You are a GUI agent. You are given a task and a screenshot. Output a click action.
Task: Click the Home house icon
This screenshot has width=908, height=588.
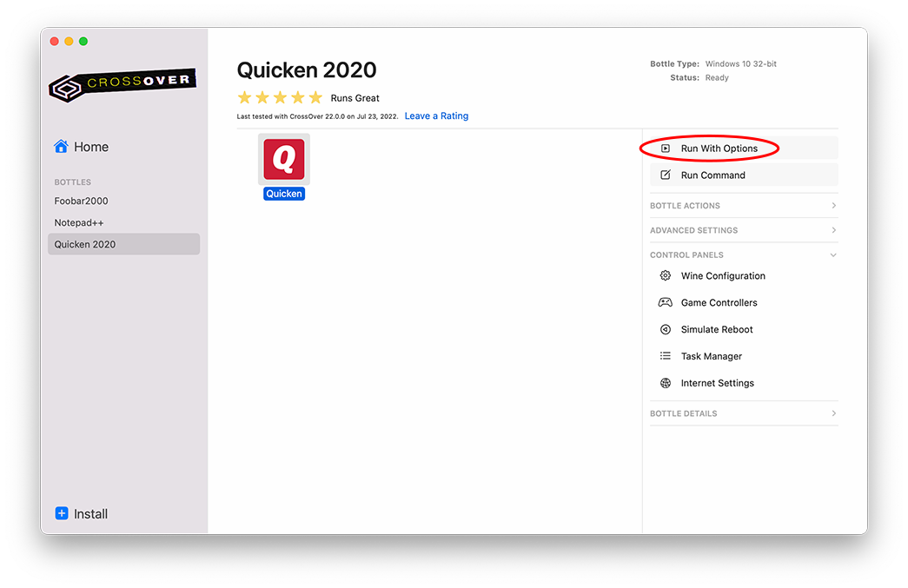coord(61,147)
